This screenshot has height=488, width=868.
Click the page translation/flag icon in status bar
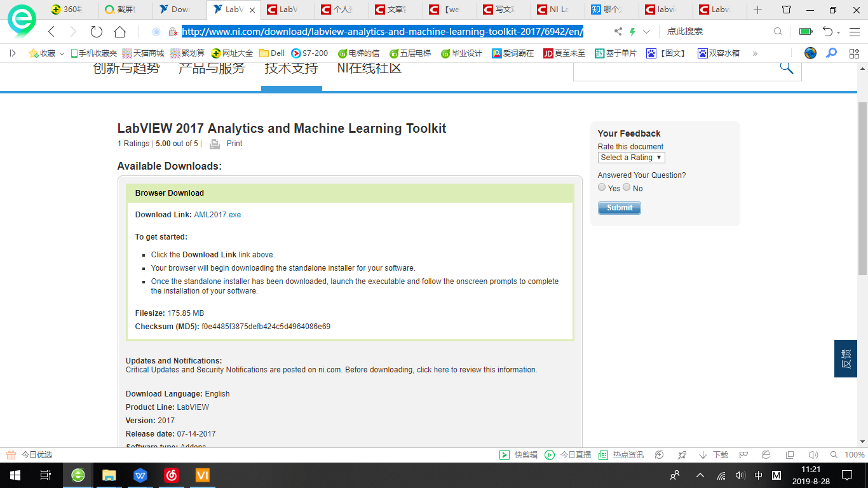pyautogui.click(x=743, y=454)
